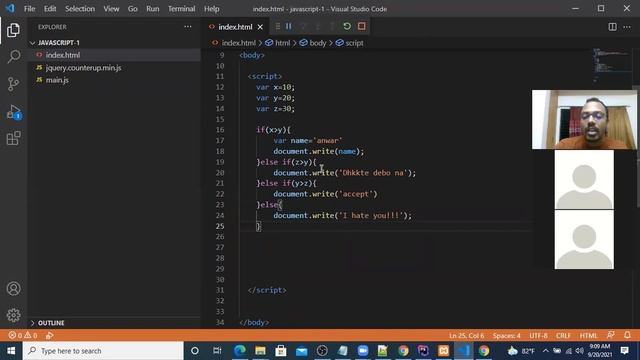Open the Search view in activity bar

[13, 56]
